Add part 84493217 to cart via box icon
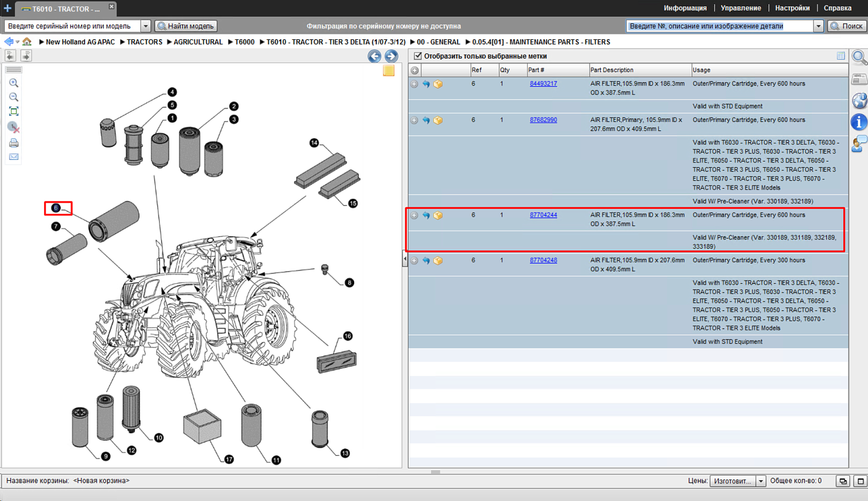 438,84
